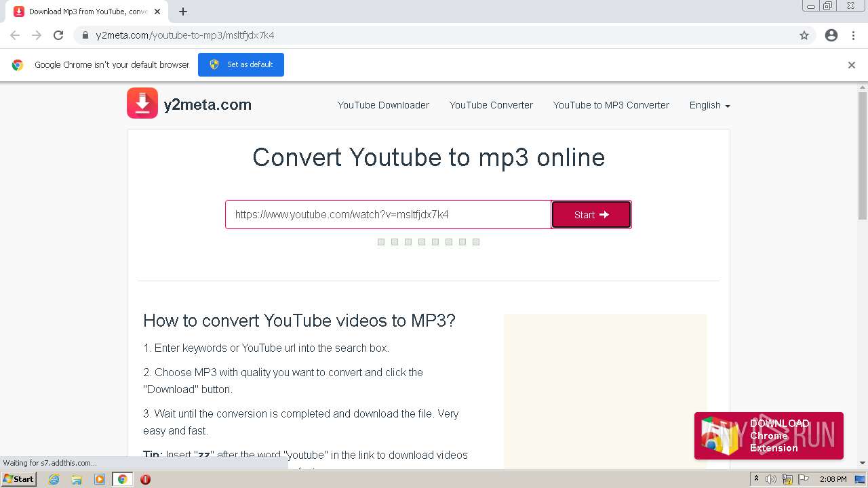Open the YouTube Converter menu link
Image resolution: width=868 pixels, height=488 pixels.
[491, 105]
